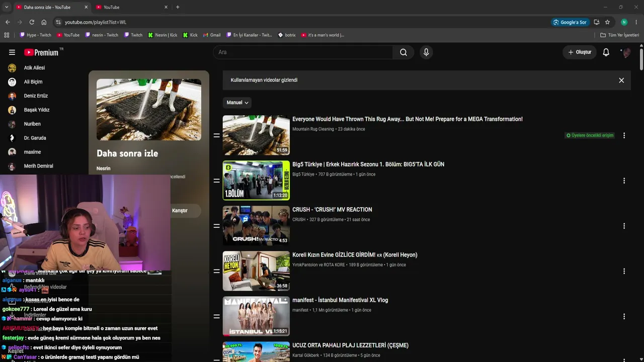Grab reorder handle of Mountain Rug Cleaning video
The height and width of the screenshot is (362, 644).
(x=217, y=135)
